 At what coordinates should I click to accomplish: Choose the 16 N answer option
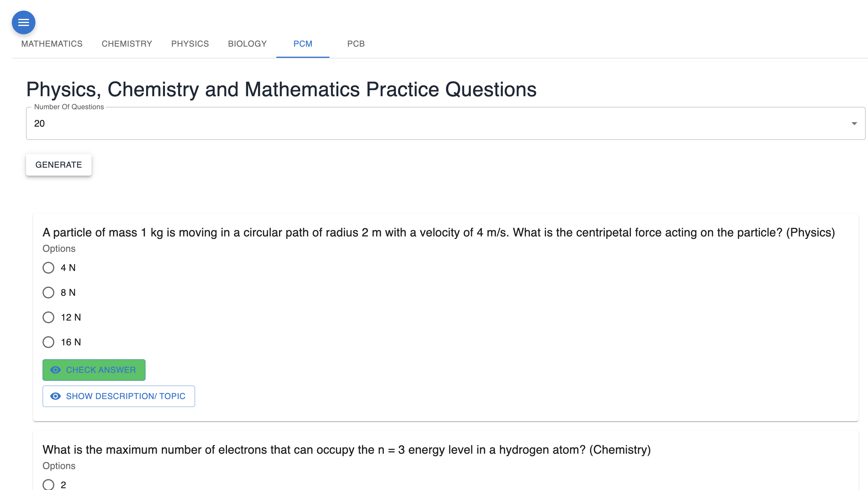pos(48,342)
